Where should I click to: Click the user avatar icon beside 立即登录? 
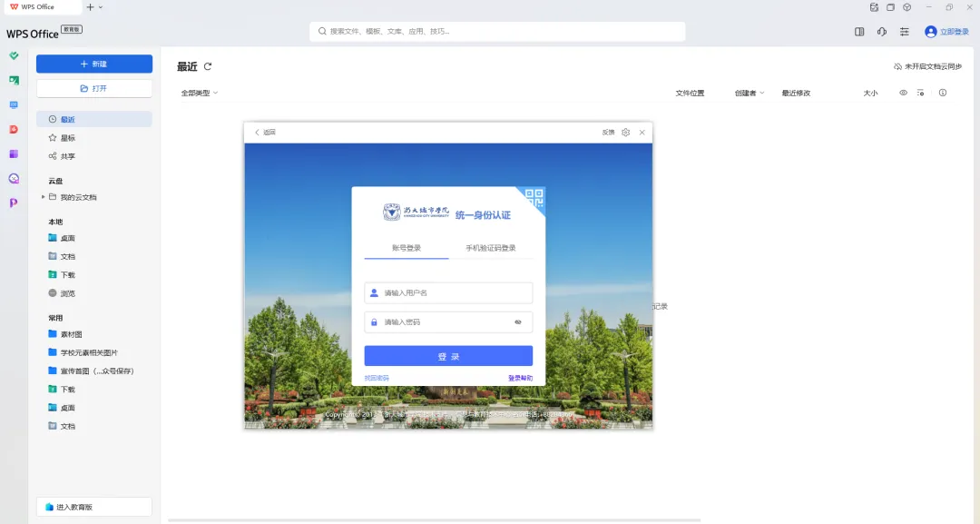[x=931, y=31]
